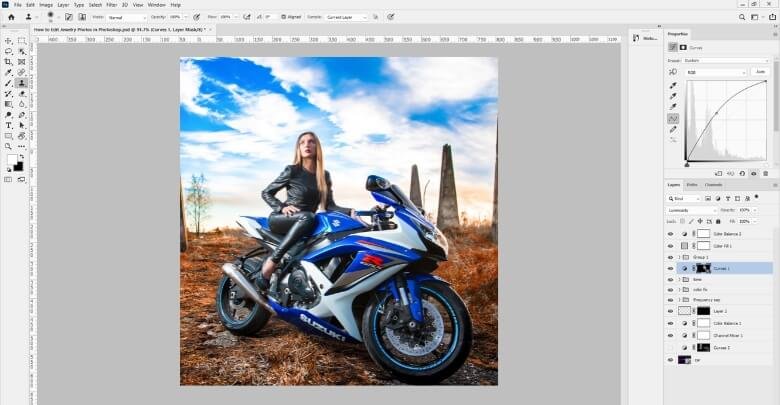Hide the Layer 2 layer
The height and width of the screenshot is (405, 780).
tap(670, 311)
